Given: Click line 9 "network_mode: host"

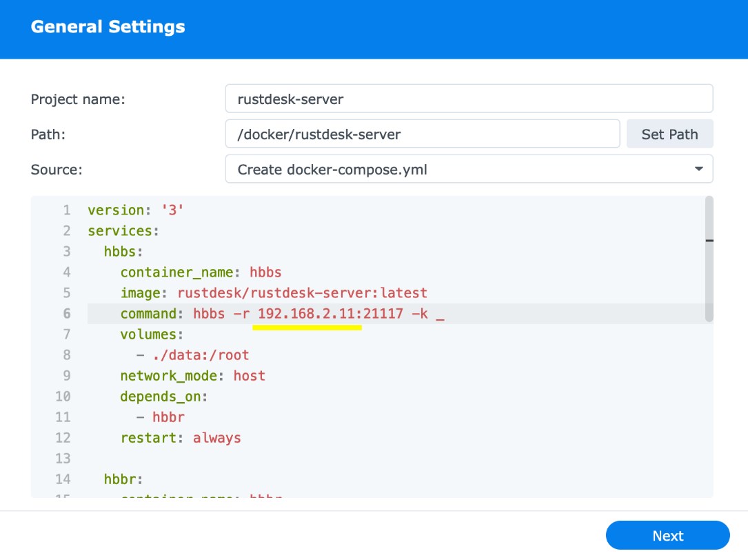Looking at the screenshot, I should [193, 376].
